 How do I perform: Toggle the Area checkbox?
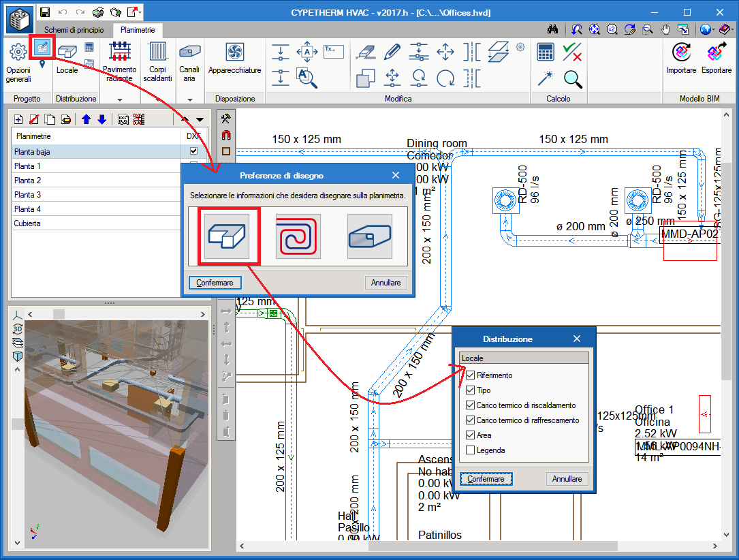tap(471, 435)
